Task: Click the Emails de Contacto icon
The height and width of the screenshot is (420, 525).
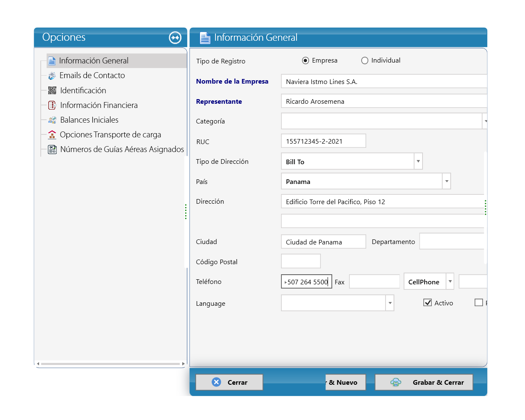Action: pos(52,76)
